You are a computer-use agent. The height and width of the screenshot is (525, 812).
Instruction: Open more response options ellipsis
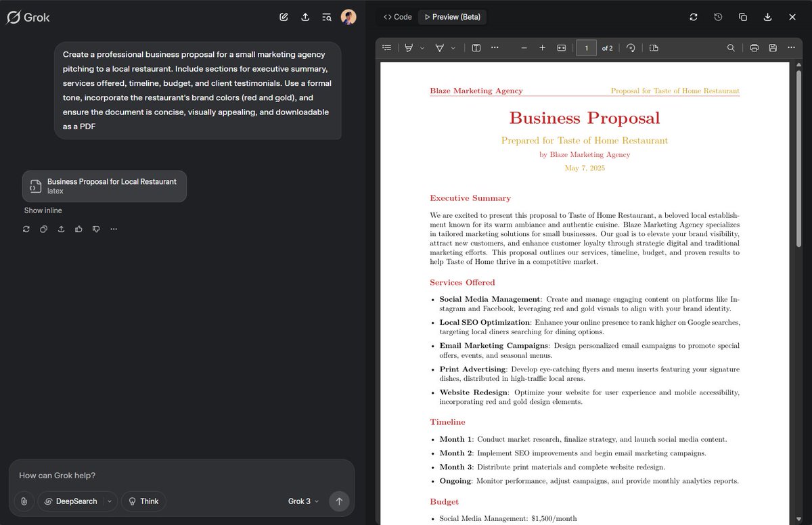114,229
